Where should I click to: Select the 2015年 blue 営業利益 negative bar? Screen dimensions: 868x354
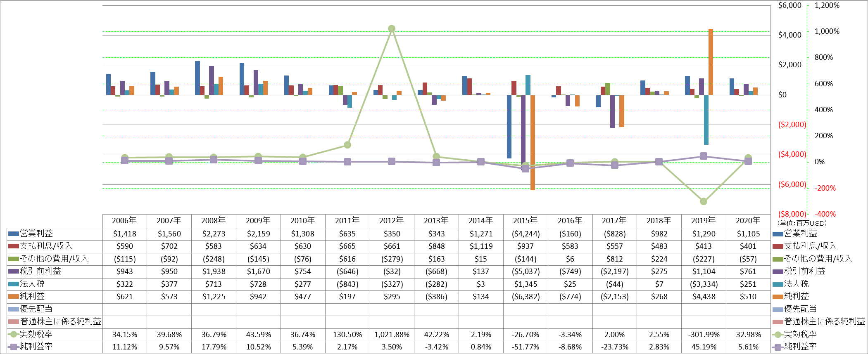(509, 127)
